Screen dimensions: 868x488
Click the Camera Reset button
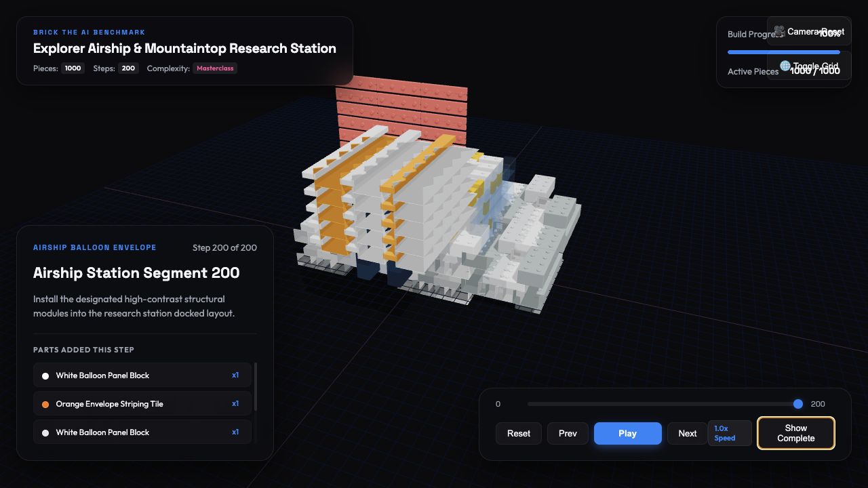809,31
